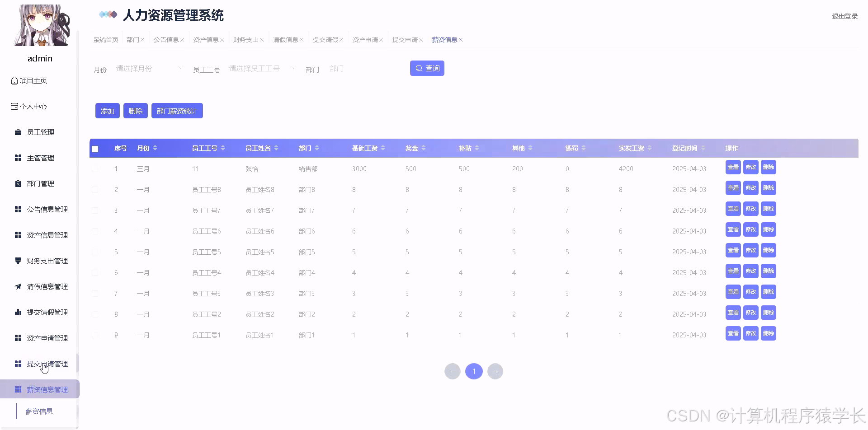Open the 月份 month dropdown
This screenshot has width=868, height=430.
pyautogui.click(x=148, y=68)
